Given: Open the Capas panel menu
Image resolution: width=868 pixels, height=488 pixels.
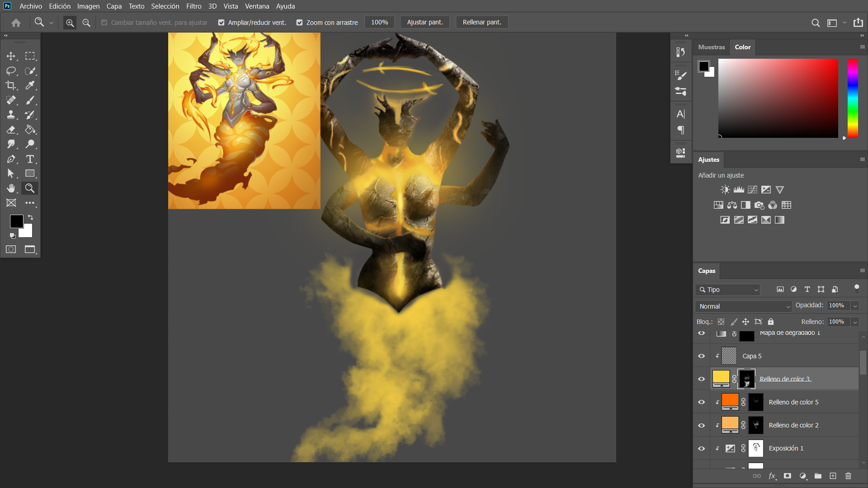Looking at the screenshot, I should click(x=862, y=271).
